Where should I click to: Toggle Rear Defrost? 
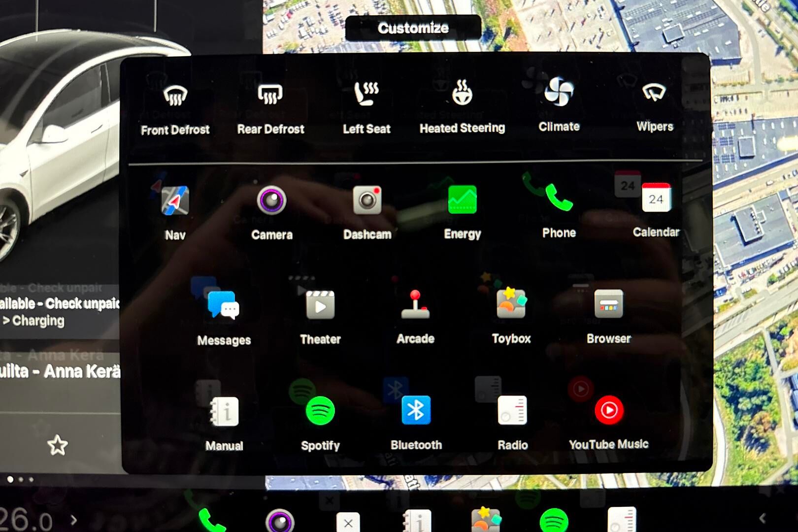click(x=270, y=95)
